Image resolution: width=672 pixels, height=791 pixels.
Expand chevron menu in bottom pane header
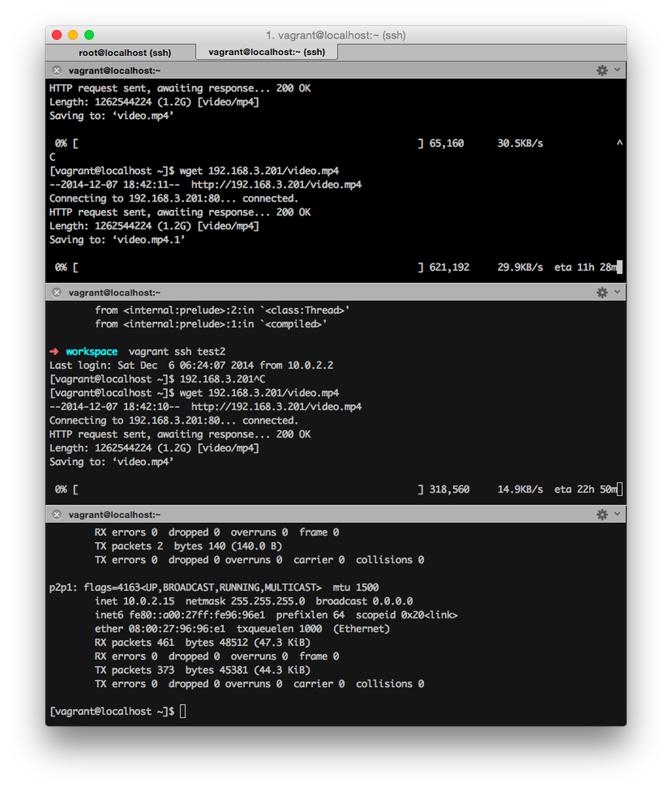pos(617,514)
